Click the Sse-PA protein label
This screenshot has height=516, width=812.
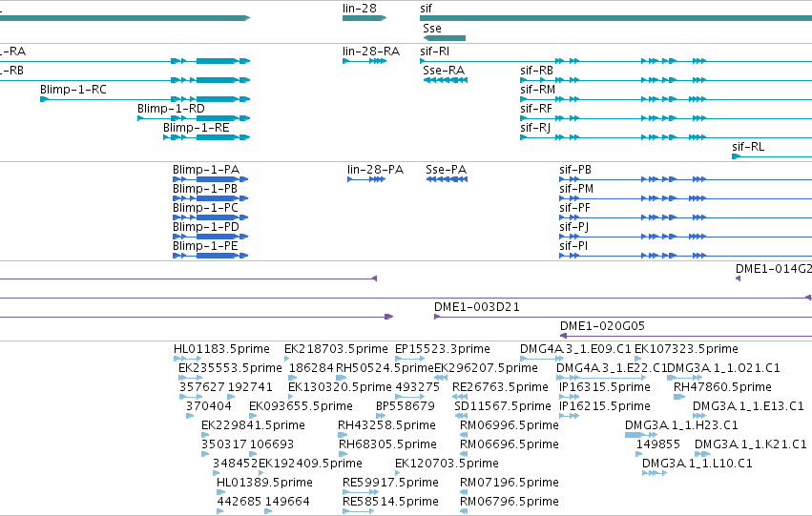coord(446,170)
